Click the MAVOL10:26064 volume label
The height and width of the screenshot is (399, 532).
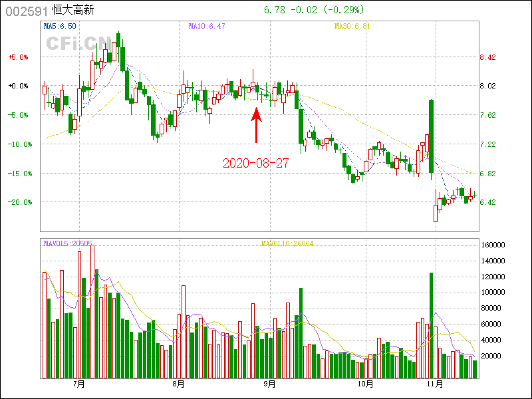click(287, 243)
